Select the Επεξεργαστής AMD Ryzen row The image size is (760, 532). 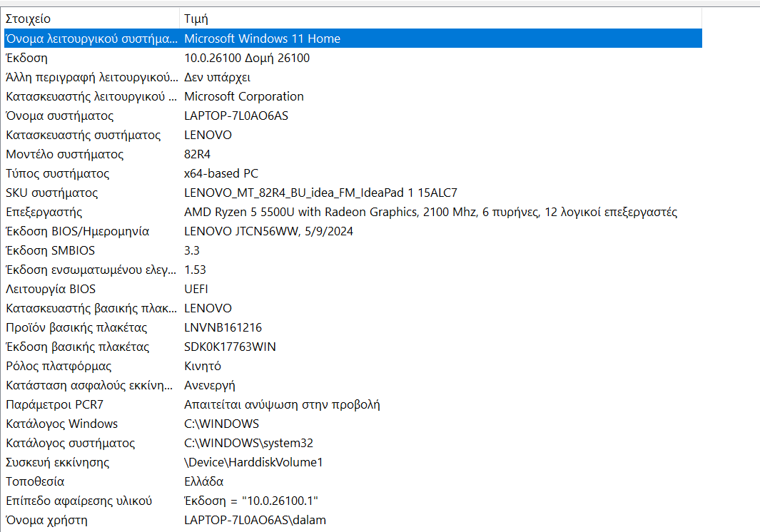point(353,212)
